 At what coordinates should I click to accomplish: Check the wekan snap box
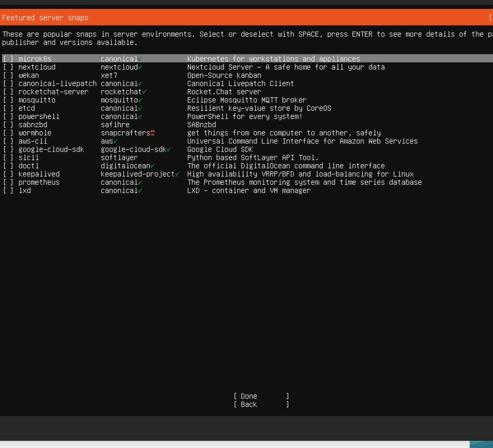[8, 75]
